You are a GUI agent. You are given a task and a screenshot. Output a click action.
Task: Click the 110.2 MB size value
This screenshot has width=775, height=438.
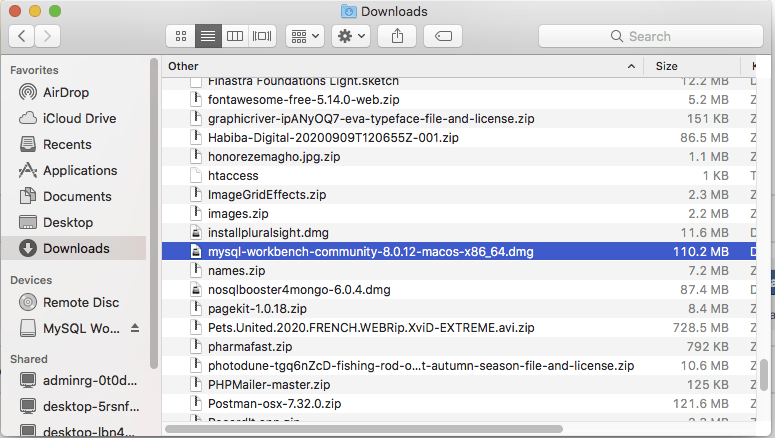click(700, 252)
